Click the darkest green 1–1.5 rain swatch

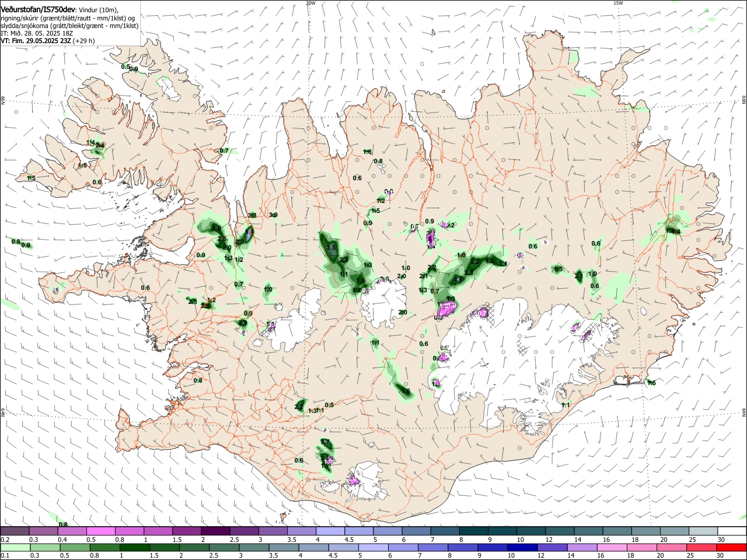click(x=134, y=547)
